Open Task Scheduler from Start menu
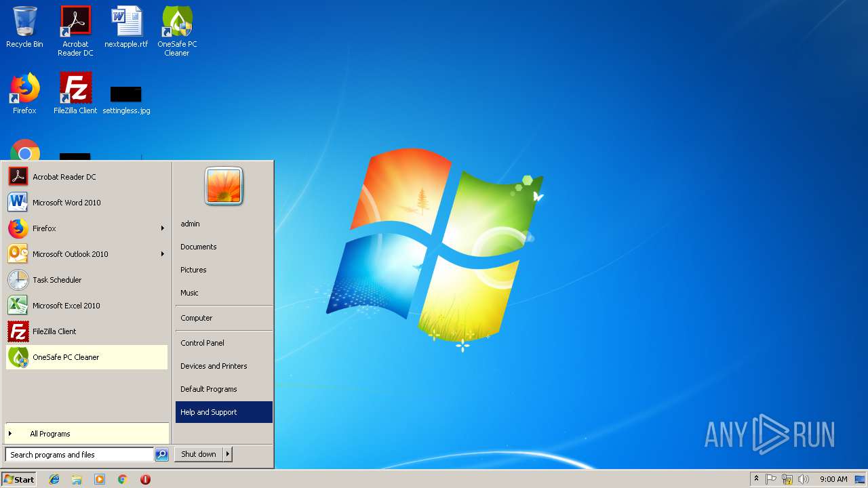 [87, 280]
